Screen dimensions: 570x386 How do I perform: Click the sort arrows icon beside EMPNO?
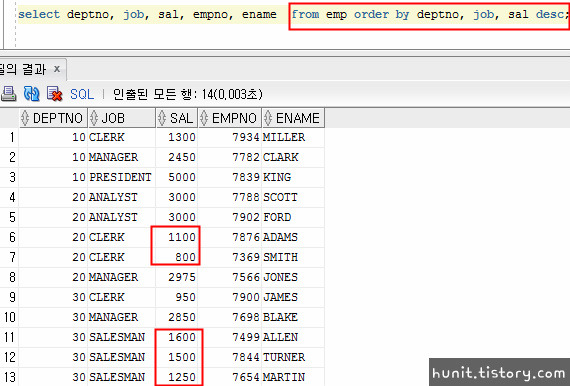(x=204, y=118)
